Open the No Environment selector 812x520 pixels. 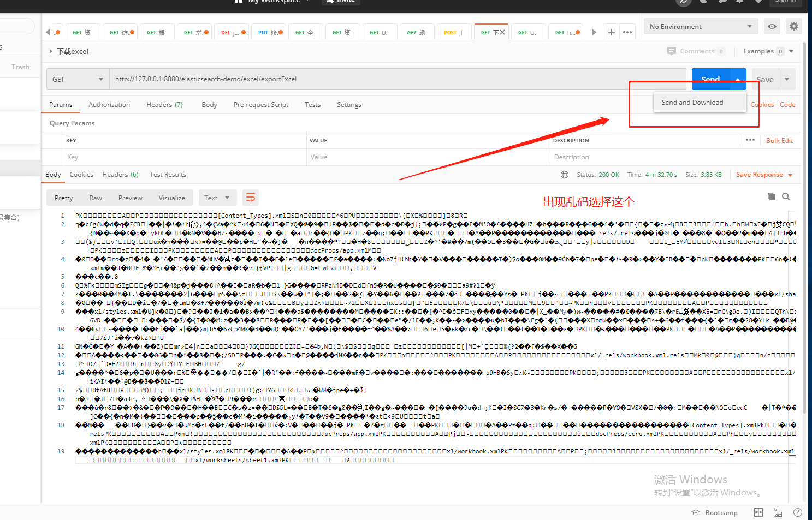[x=701, y=26]
